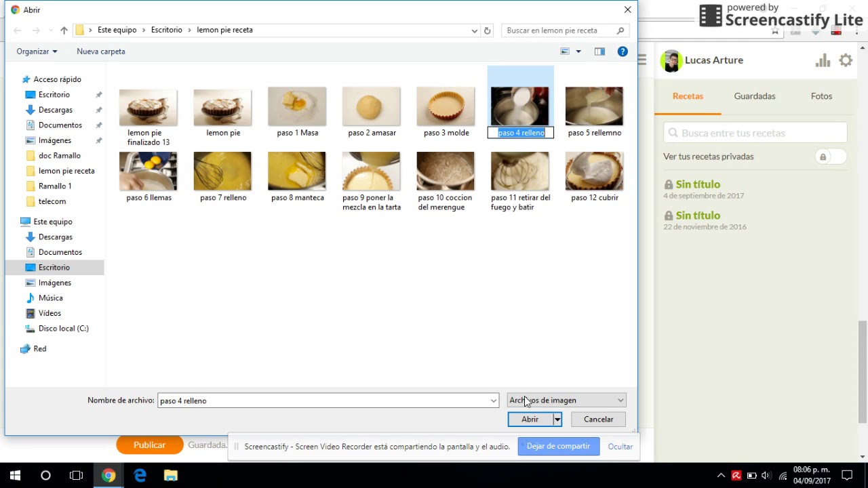Click Dejar de compartir button

pyautogui.click(x=558, y=446)
